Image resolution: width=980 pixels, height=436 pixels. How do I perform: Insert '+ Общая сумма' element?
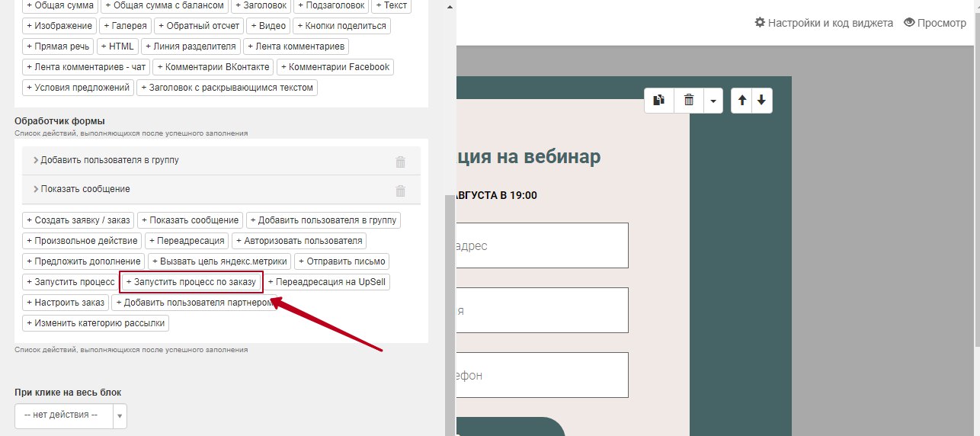(x=60, y=5)
